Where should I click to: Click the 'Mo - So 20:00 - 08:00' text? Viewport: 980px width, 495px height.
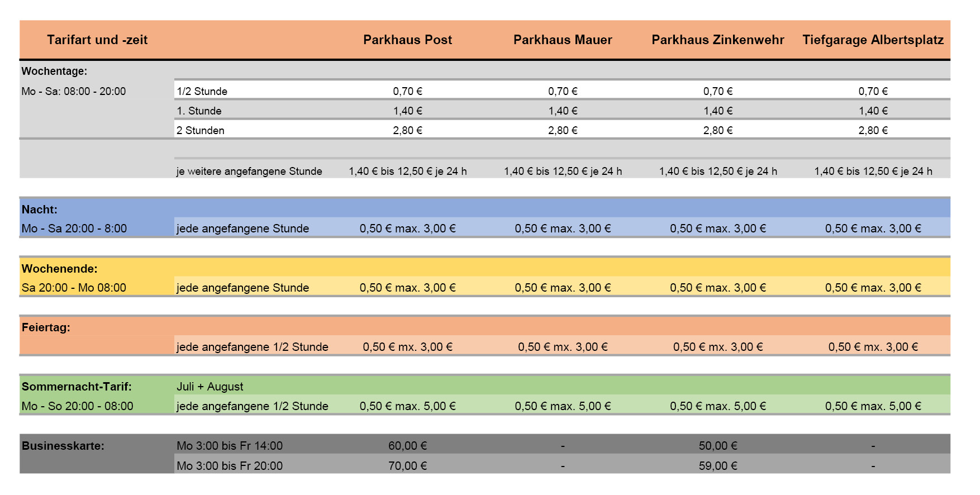point(78,406)
